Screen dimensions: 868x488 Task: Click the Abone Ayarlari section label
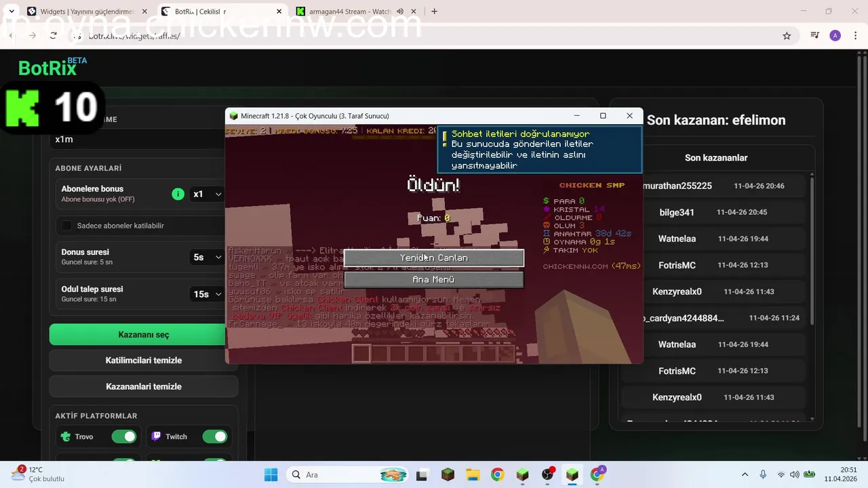pyautogui.click(x=88, y=168)
